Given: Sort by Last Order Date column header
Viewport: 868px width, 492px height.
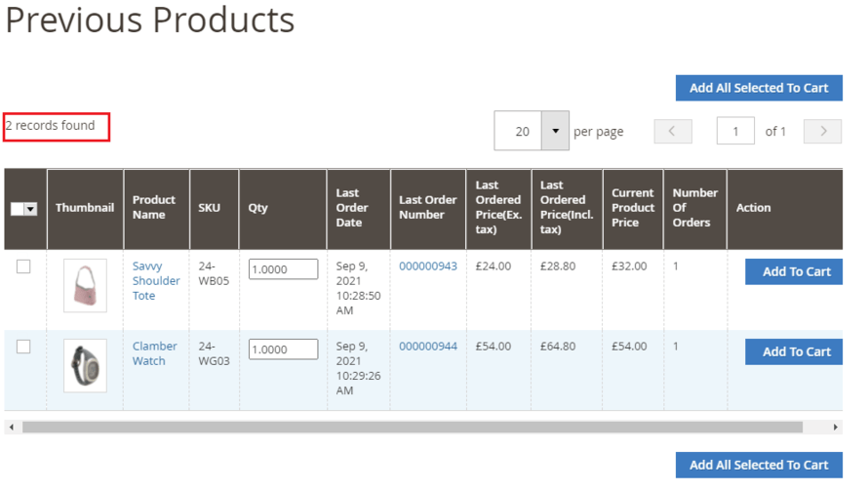Looking at the screenshot, I should pos(352,207).
